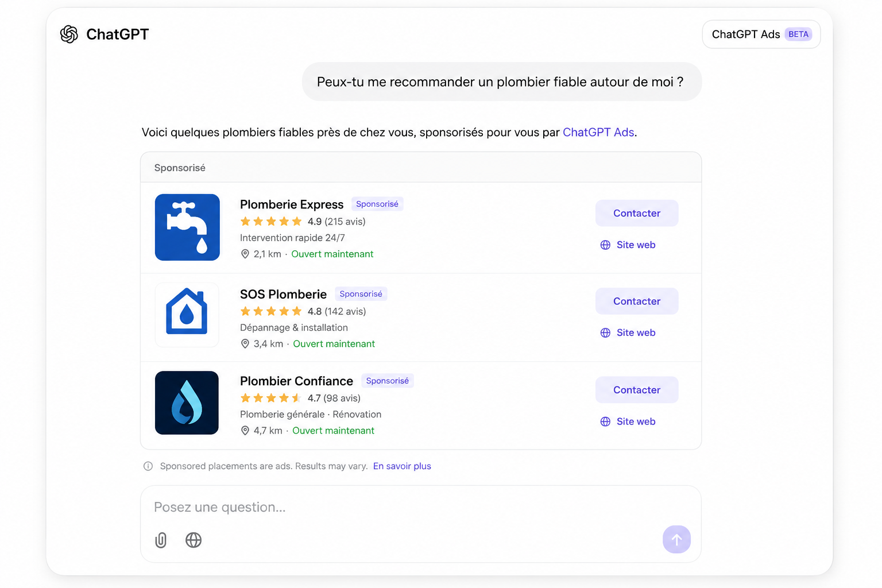
Task: Click "Ouvert maintenant" under Plombier Confiance
Action: pos(334,431)
